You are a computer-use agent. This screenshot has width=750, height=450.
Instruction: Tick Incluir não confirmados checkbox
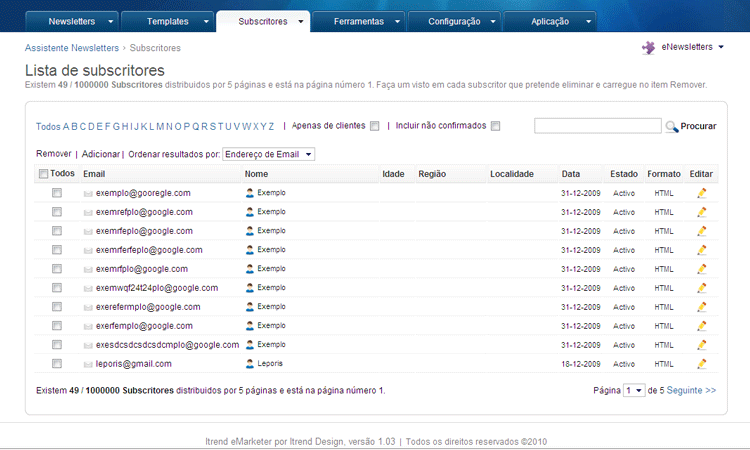496,126
